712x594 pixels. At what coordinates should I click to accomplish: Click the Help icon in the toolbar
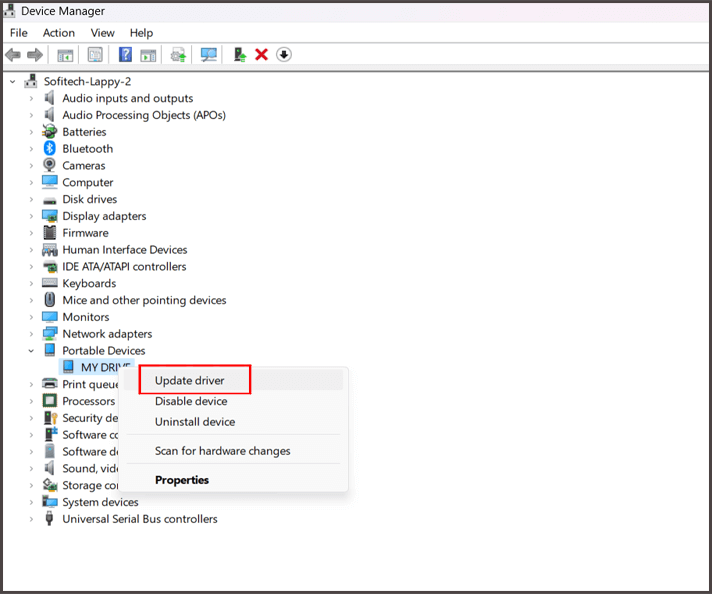pyautogui.click(x=125, y=54)
